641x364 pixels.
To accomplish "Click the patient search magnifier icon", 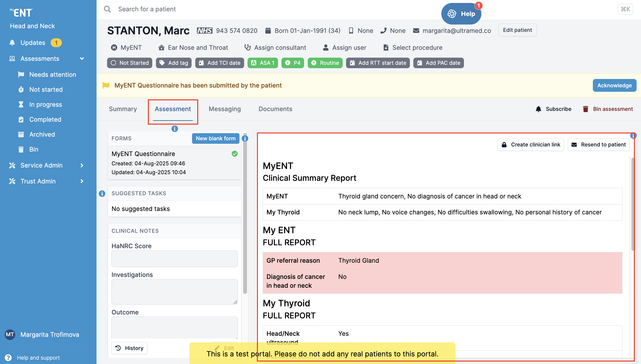I will pyautogui.click(x=107, y=9).
